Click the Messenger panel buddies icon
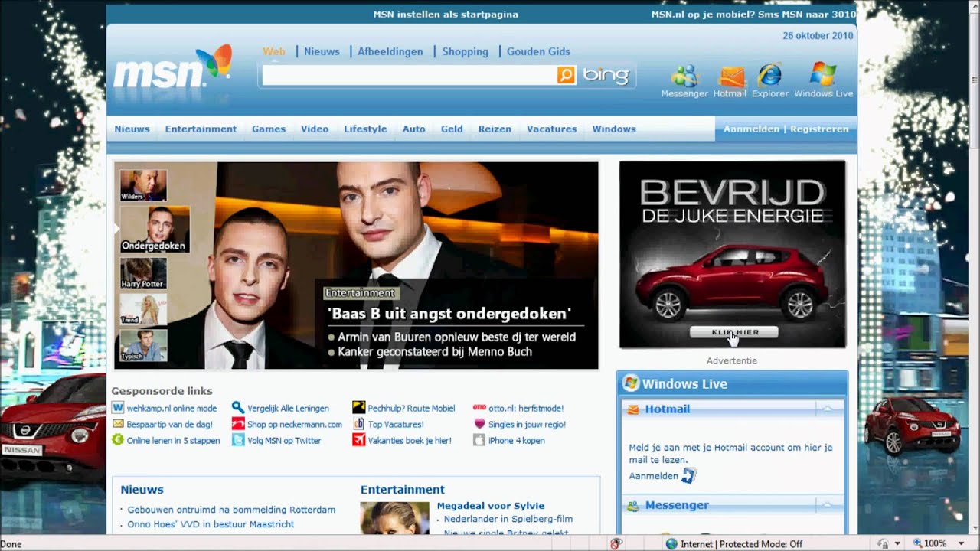Viewport: 980px width, 551px height. (633, 506)
